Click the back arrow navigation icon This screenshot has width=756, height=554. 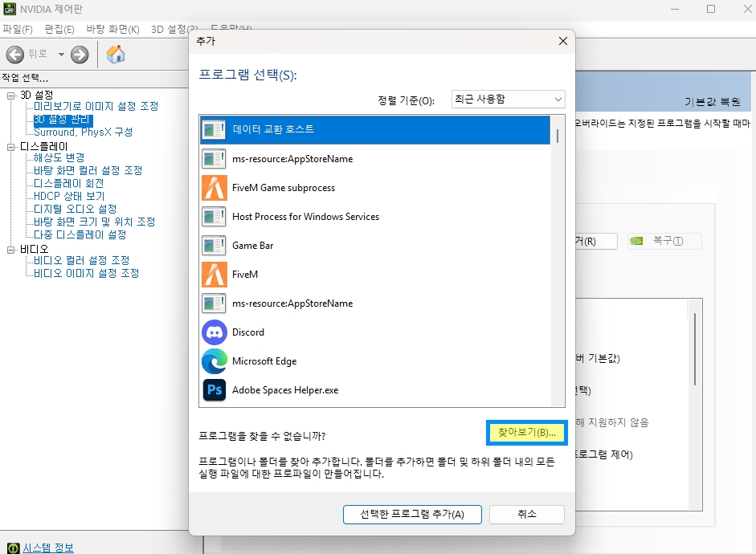coord(15,55)
